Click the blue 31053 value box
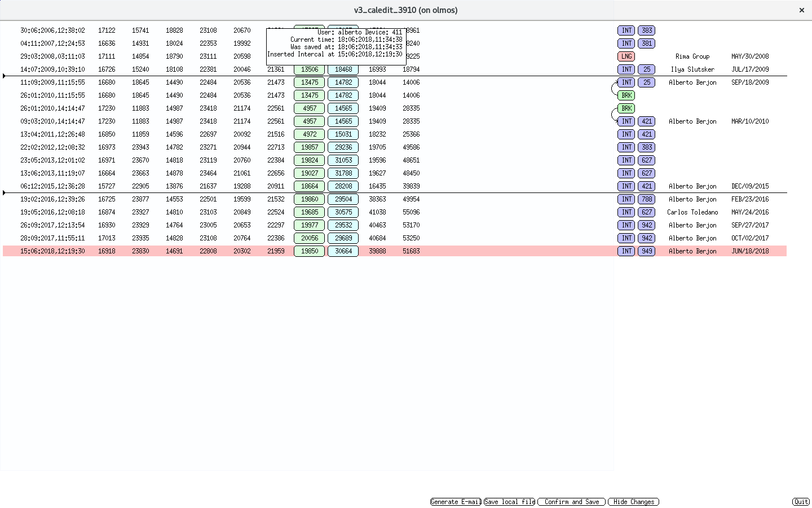Image resolution: width=812 pixels, height=508 pixels. pyautogui.click(x=343, y=160)
